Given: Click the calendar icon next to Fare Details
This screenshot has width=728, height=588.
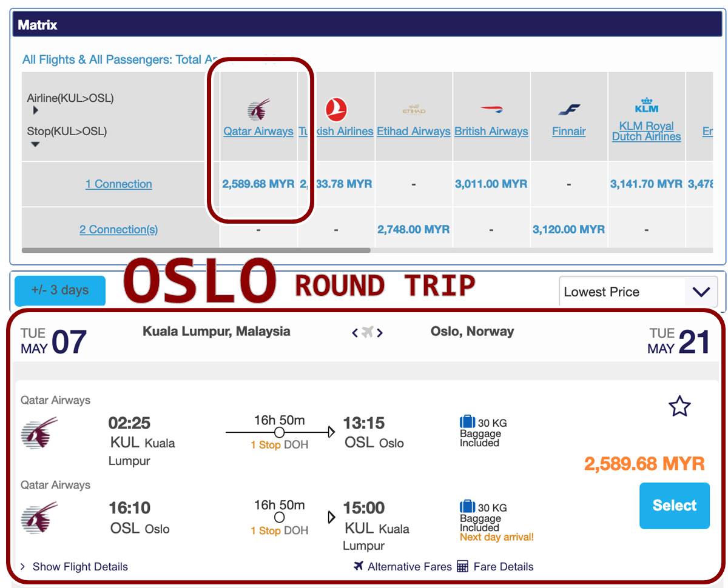Looking at the screenshot, I should pyautogui.click(x=462, y=567).
